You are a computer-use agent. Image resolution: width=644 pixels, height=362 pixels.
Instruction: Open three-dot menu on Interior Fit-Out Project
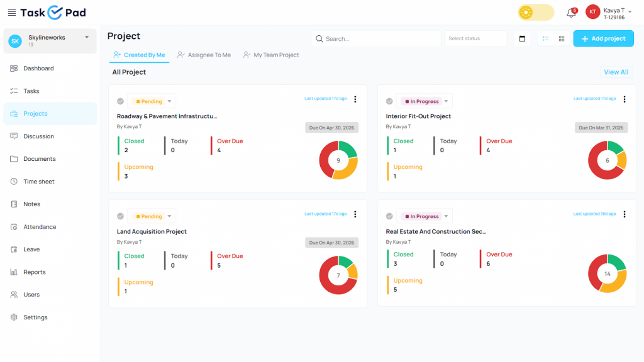click(x=624, y=99)
